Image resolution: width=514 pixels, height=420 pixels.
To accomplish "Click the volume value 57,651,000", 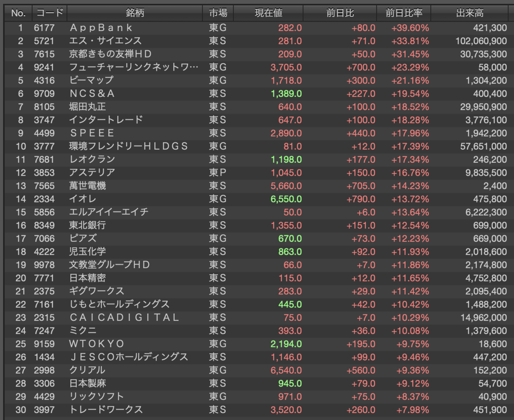I will (484, 146).
